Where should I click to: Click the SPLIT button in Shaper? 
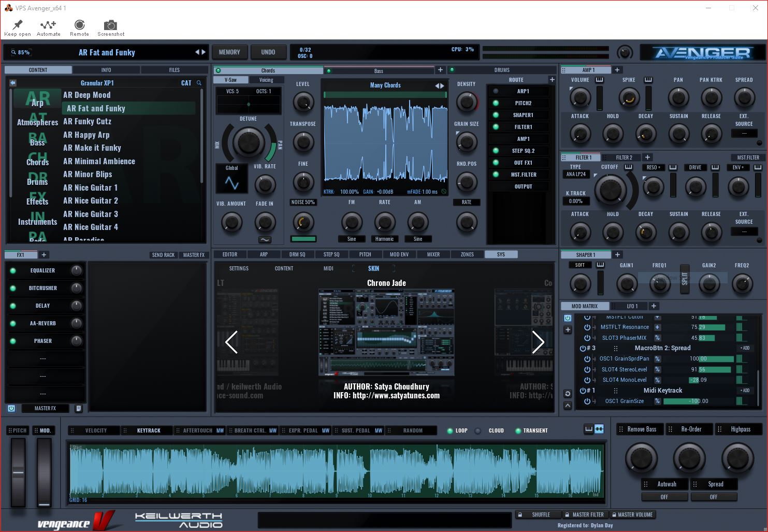(685, 279)
